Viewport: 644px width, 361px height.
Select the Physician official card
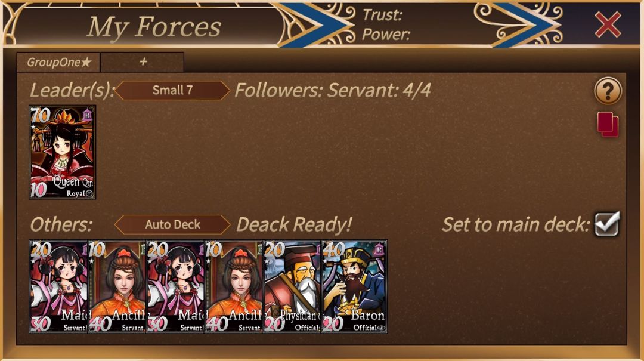(x=292, y=286)
